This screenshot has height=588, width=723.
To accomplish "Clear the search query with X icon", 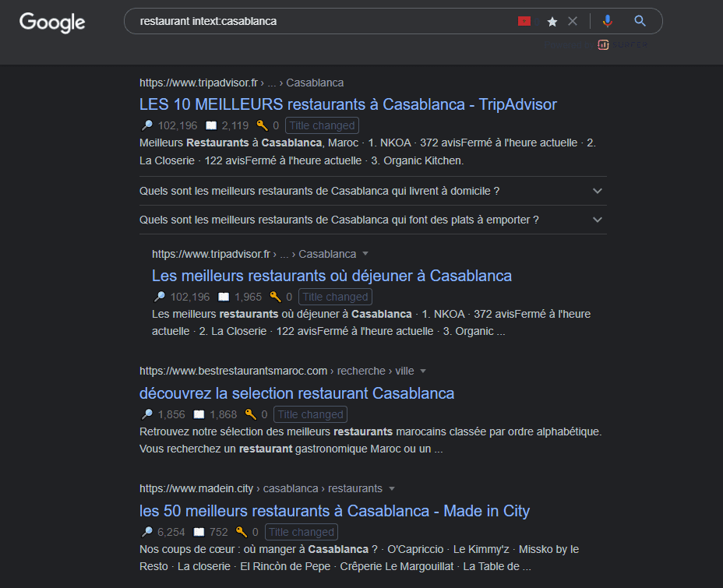I will pyautogui.click(x=573, y=21).
